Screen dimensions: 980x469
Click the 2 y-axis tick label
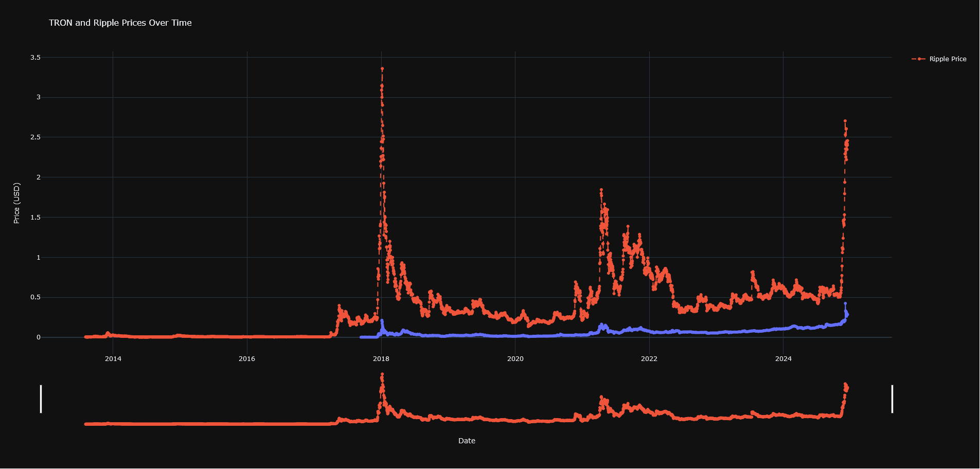click(39, 177)
